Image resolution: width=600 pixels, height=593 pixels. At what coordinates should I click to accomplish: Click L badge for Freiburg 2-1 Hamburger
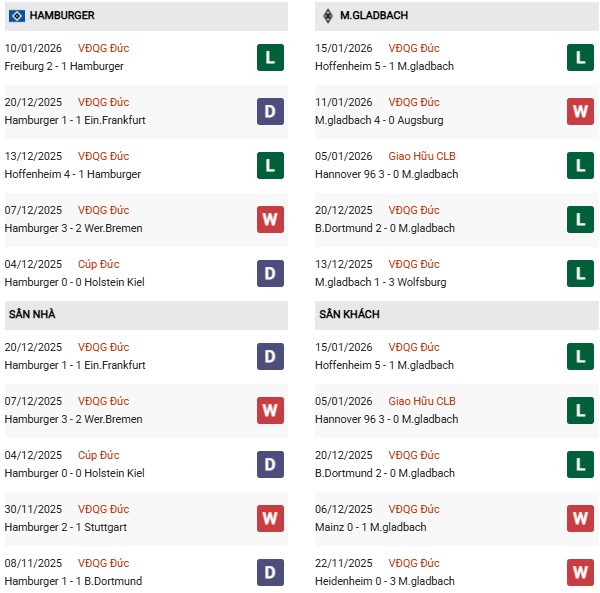(x=270, y=57)
